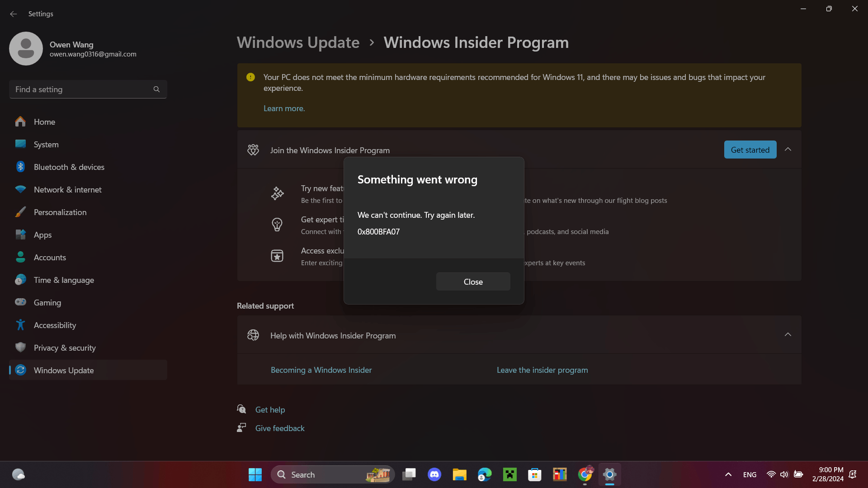Open Bluetooth & devices settings
This screenshot has height=488, width=868.
coord(88,167)
